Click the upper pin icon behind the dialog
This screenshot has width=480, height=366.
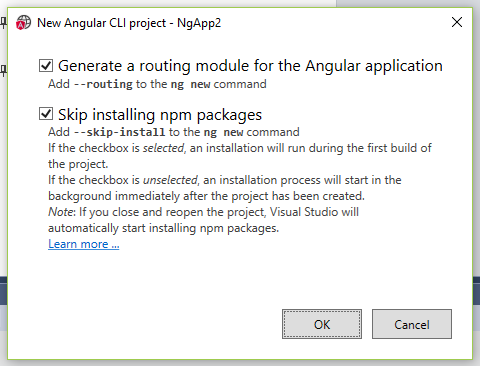3,23
